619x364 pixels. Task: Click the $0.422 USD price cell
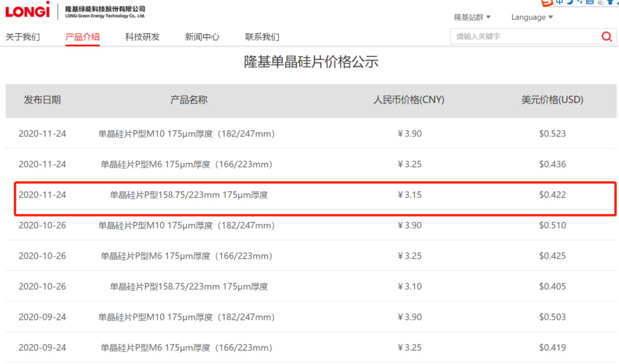[553, 195]
